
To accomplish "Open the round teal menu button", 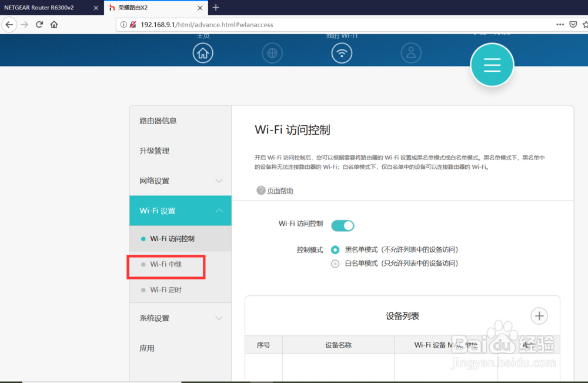I will (x=492, y=65).
